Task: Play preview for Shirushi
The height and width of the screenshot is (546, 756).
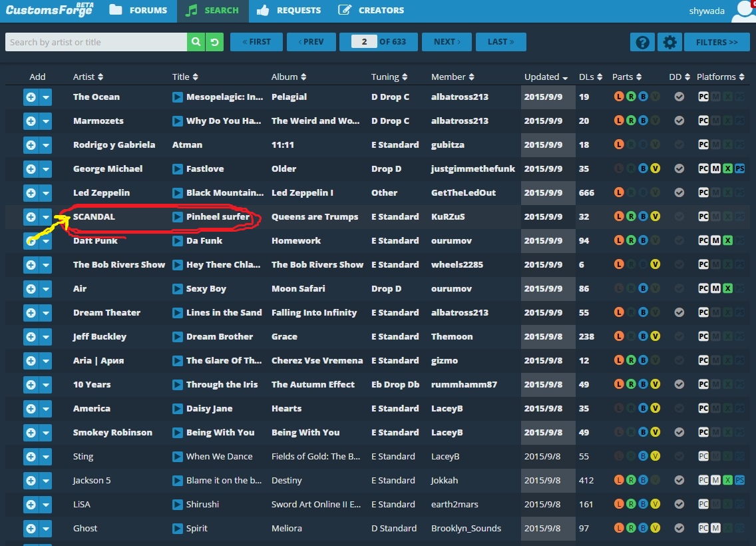Action: 178,505
